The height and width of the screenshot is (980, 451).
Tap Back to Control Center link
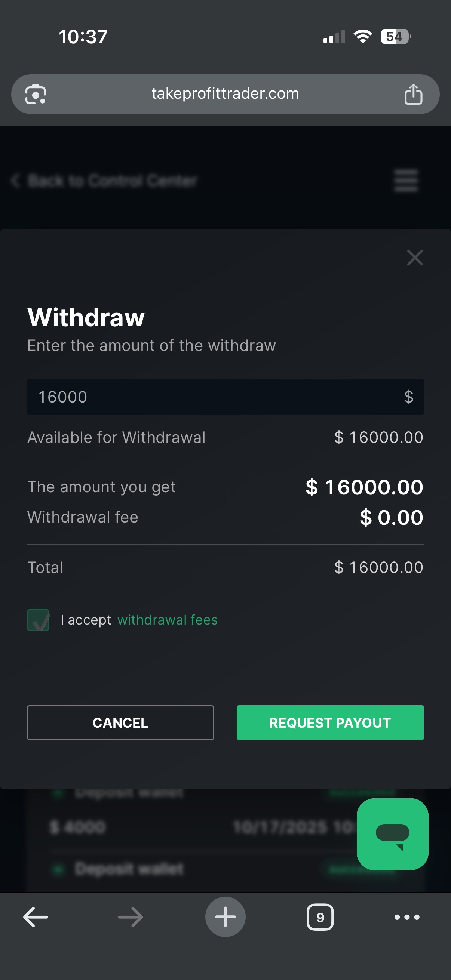click(105, 180)
